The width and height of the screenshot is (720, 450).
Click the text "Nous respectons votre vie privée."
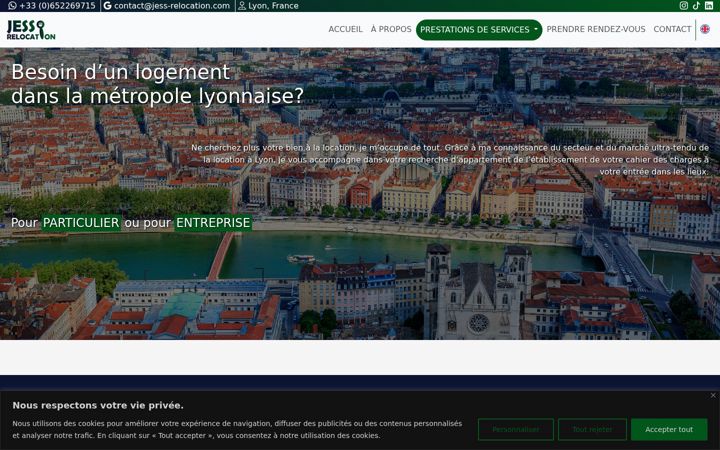coord(98,405)
